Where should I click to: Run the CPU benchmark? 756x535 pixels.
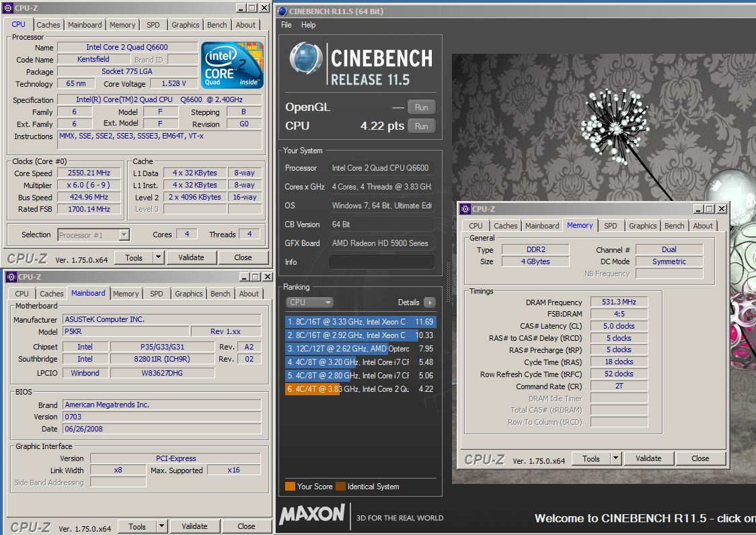(422, 126)
